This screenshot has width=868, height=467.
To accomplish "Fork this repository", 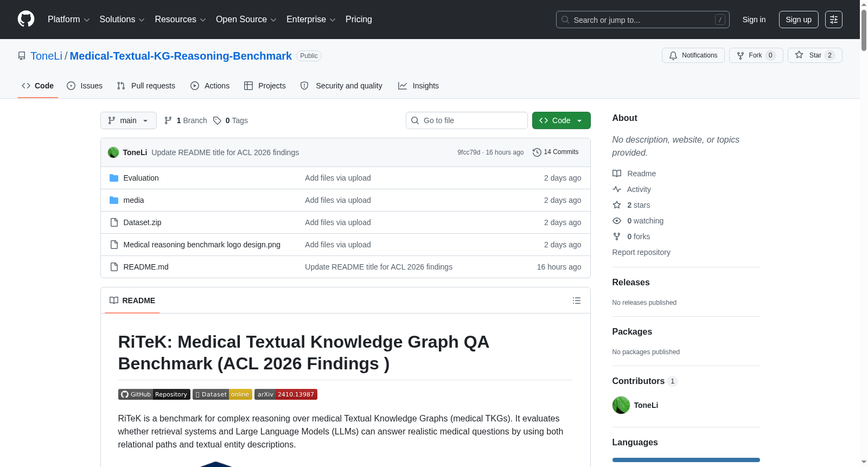I will click(756, 55).
